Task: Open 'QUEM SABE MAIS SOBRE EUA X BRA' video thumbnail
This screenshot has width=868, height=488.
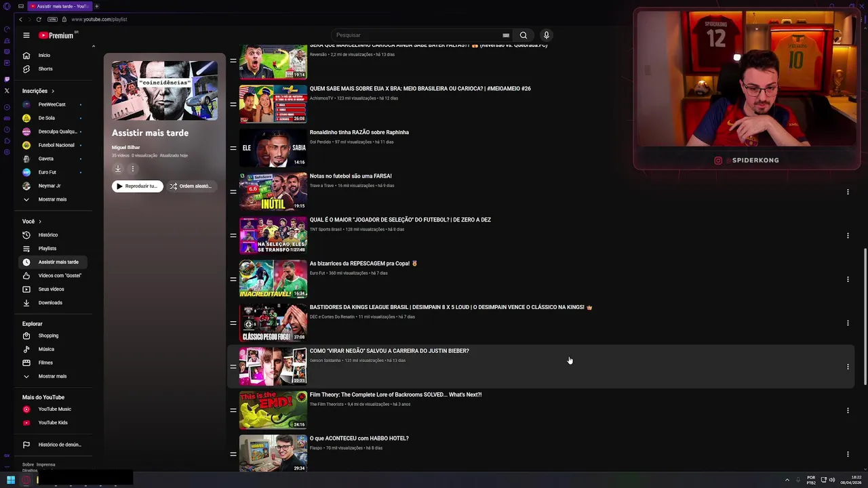Action: pyautogui.click(x=273, y=104)
